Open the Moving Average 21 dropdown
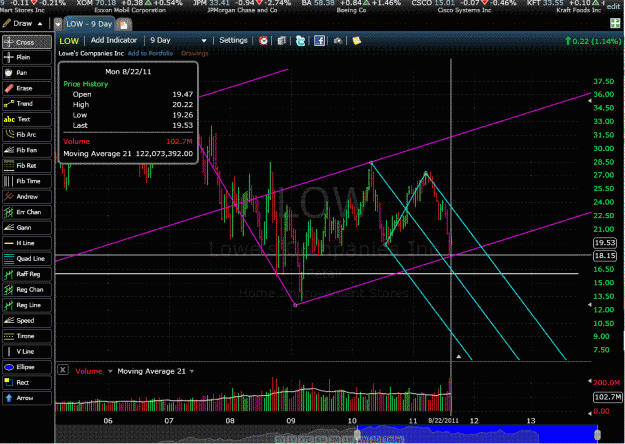625x444 pixels. (192, 371)
